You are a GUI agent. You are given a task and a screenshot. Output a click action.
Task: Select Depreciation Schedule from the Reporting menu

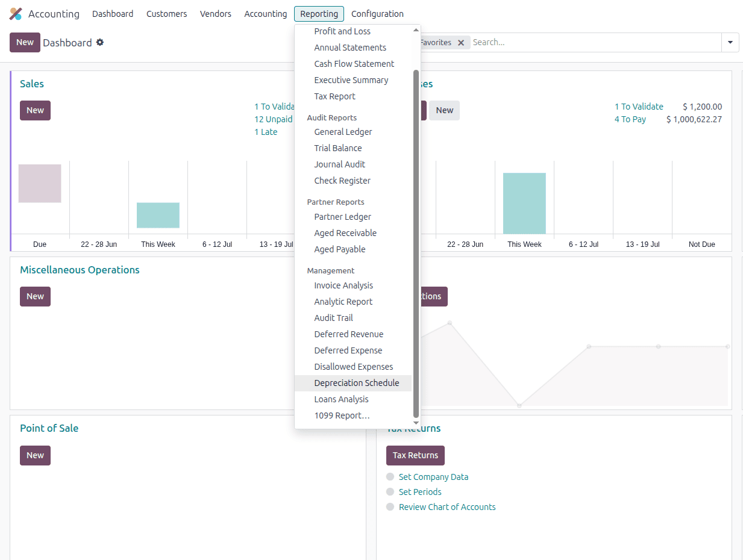click(356, 382)
